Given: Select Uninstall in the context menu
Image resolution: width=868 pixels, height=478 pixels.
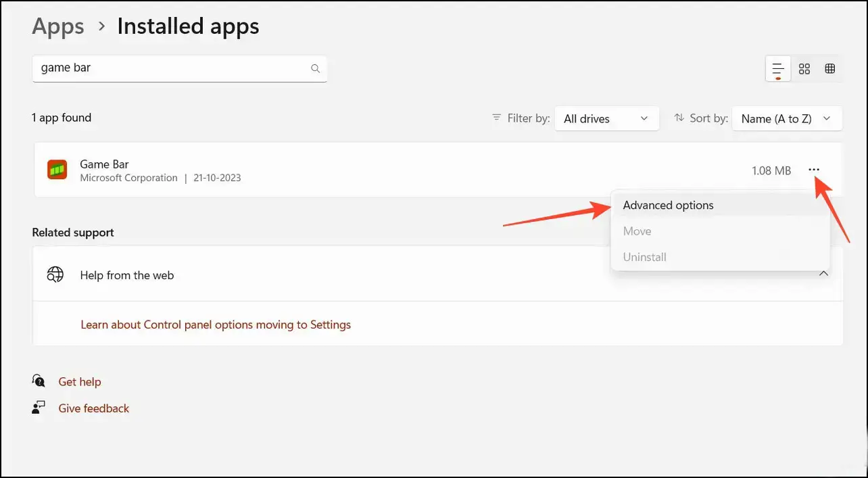Looking at the screenshot, I should (720, 257).
